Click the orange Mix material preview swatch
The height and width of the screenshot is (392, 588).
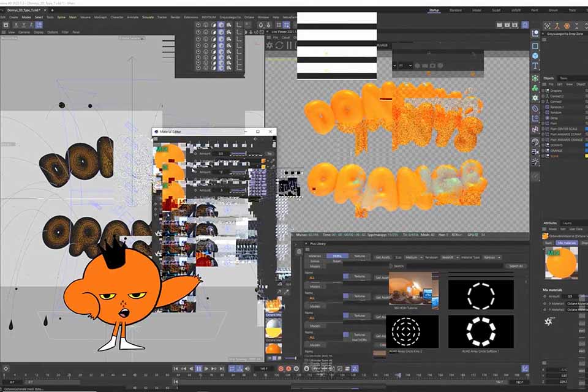pyautogui.click(x=561, y=263)
